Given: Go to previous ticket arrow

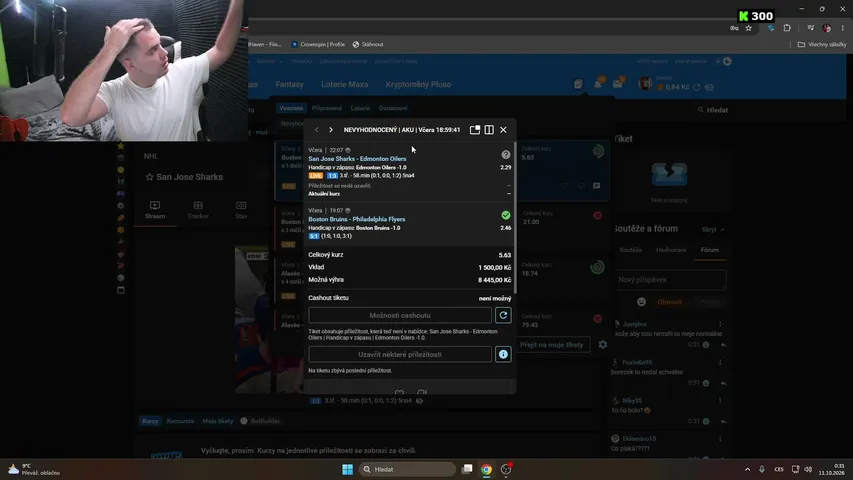Looking at the screenshot, I should tap(317, 130).
